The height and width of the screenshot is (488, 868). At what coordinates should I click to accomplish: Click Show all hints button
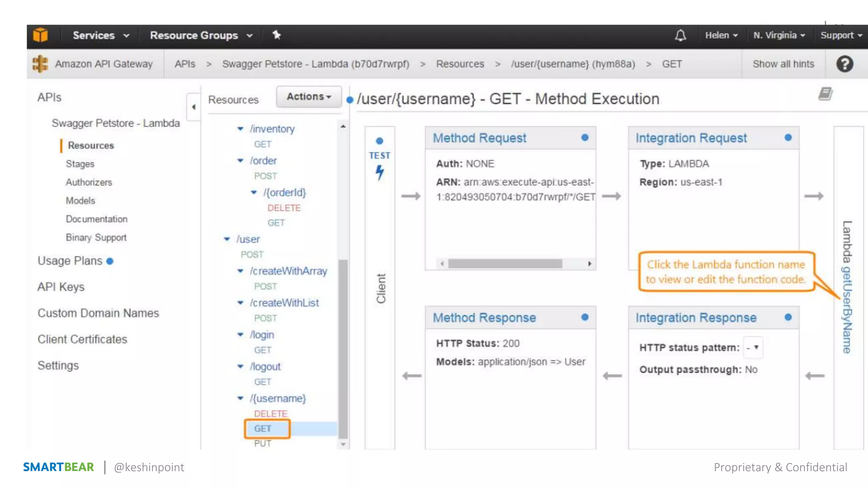(x=783, y=64)
